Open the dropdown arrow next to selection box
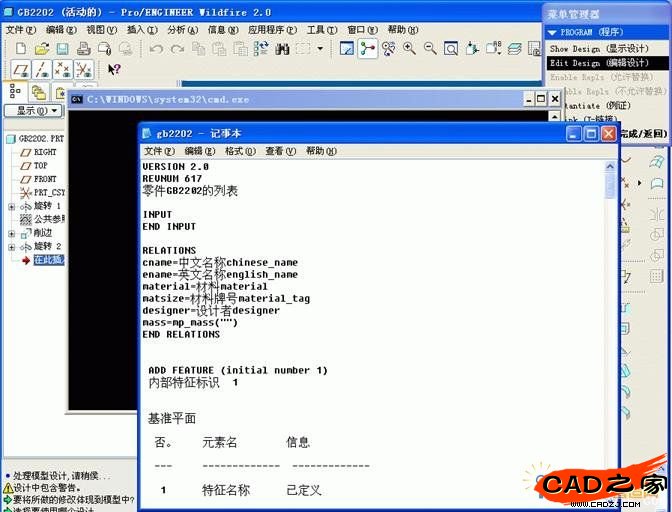The image size is (672, 512). coord(320,48)
